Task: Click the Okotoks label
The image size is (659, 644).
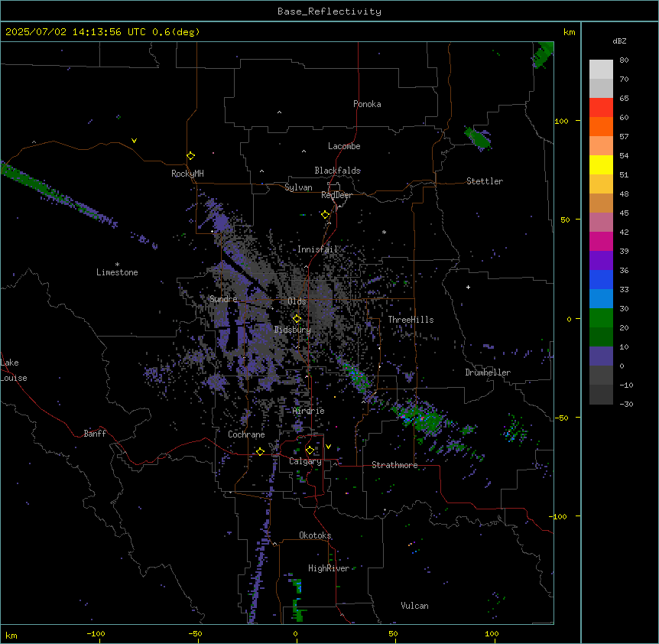Action: coord(315,535)
